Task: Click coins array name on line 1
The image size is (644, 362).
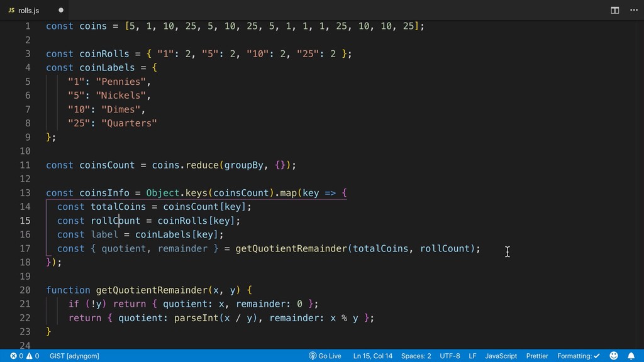Action: tap(93, 26)
